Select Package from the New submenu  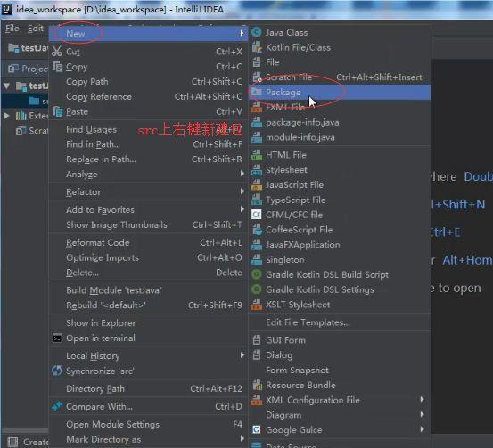click(340, 92)
